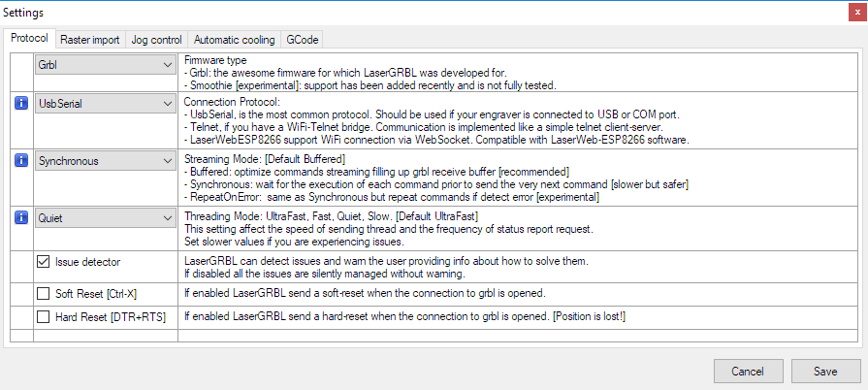Viewport: 868px width, 390px height.
Task: Select the GCode tab
Action: click(x=302, y=40)
